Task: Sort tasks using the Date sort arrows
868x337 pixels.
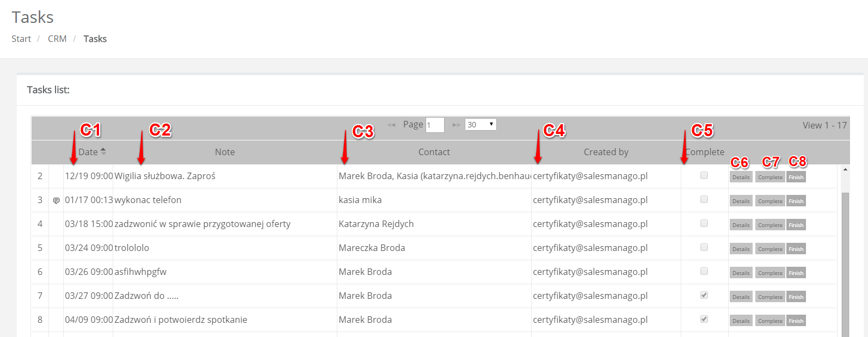Action: click(x=103, y=152)
